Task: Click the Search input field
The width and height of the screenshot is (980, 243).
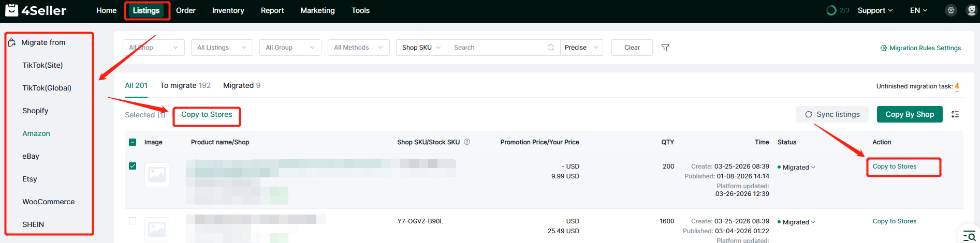Action: [497, 48]
